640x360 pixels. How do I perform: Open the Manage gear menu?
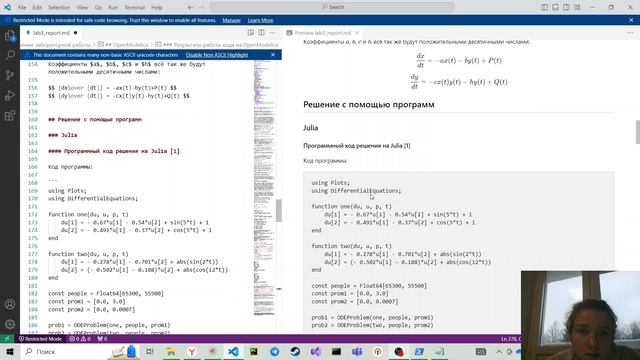click(x=10, y=324)
